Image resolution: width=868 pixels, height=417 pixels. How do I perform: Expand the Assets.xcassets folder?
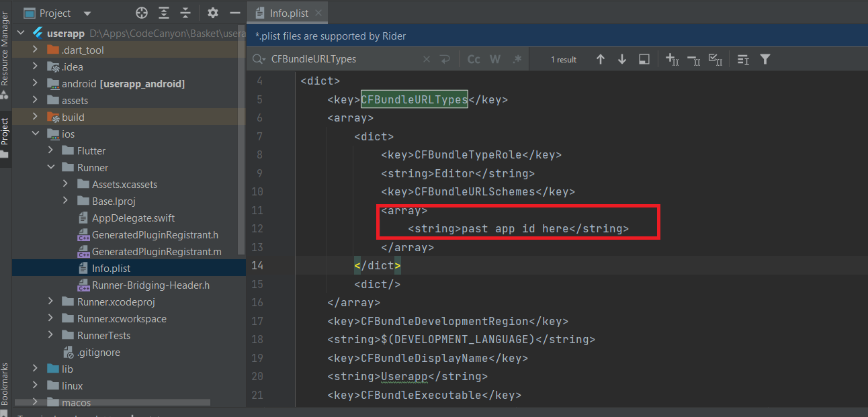click(x=65, y=185)
